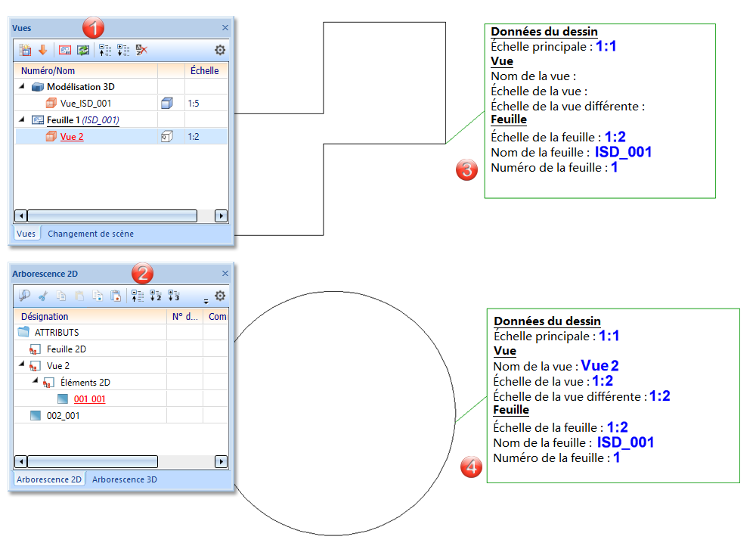Collapse the Feuille 1 (ISD_001) tree node
This screenshot has height=549, width=756.
22,119
